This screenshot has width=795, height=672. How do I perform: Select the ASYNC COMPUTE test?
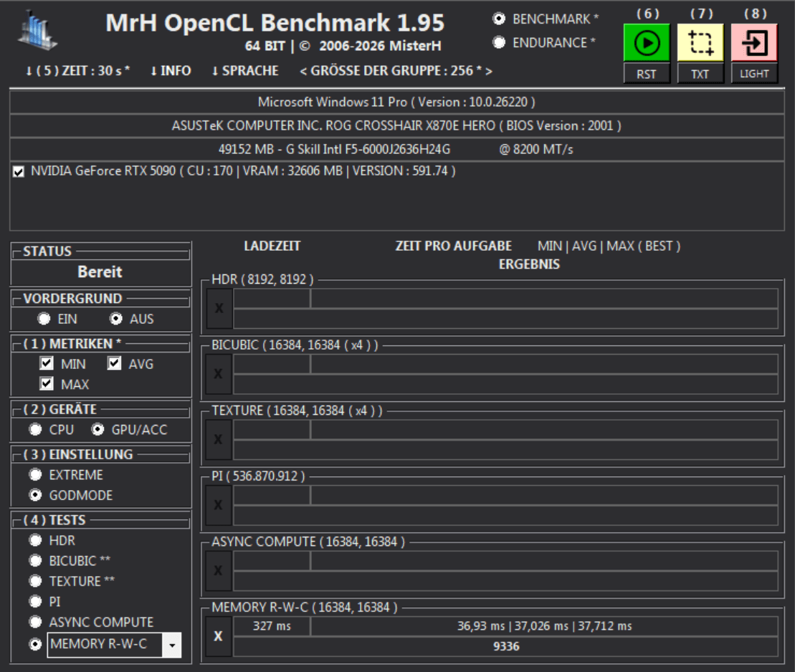point(36,622)
